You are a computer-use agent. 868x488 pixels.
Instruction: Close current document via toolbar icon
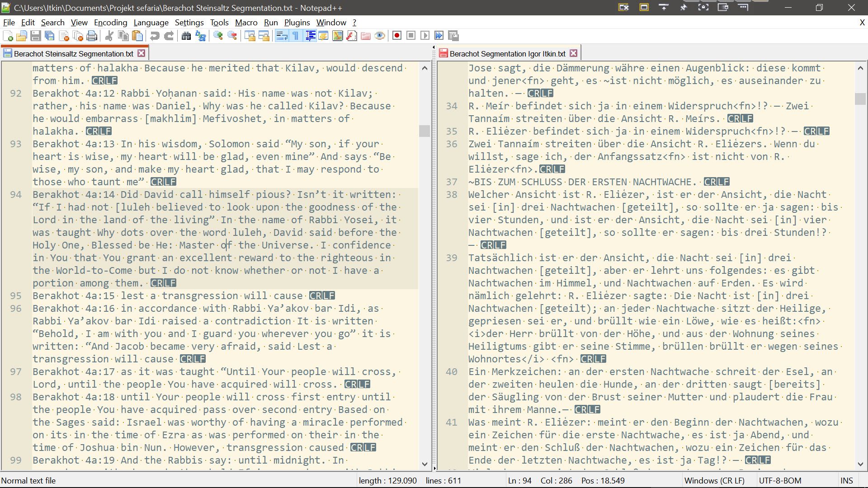point(64,36)
